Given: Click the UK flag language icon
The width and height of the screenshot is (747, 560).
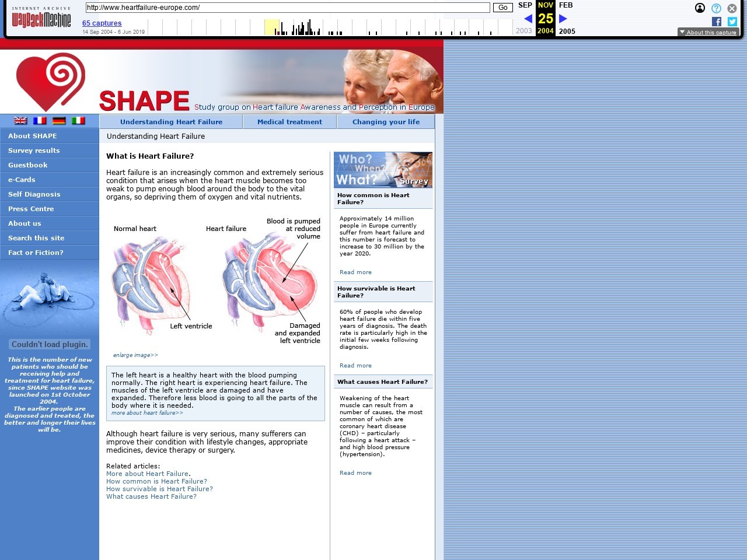Looking at the screenshot, I should [20, 121].
